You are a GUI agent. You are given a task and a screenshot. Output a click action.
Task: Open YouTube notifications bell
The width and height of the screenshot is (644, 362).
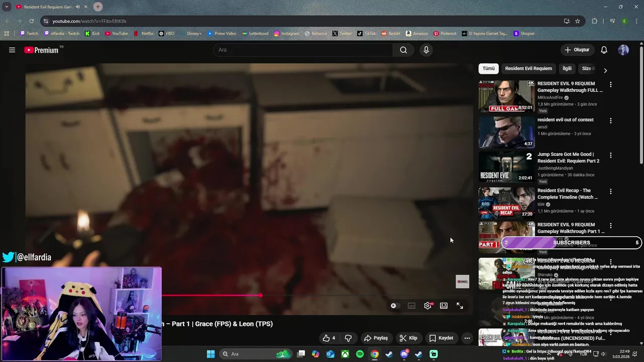[604, 50]
